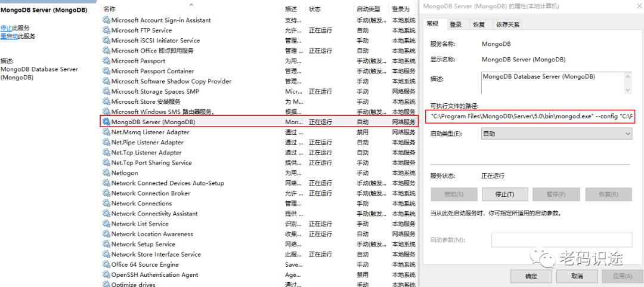The width and height of the screenshot is (644, 287).
Task: Select the OpenSSH Authentication Agent name
Action: pos(155,274)
